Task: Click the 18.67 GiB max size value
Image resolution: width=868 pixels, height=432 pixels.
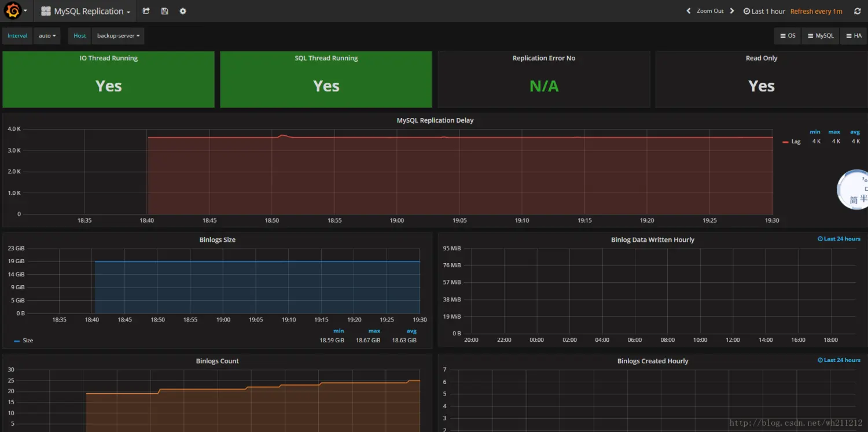Action: (368, 341)
